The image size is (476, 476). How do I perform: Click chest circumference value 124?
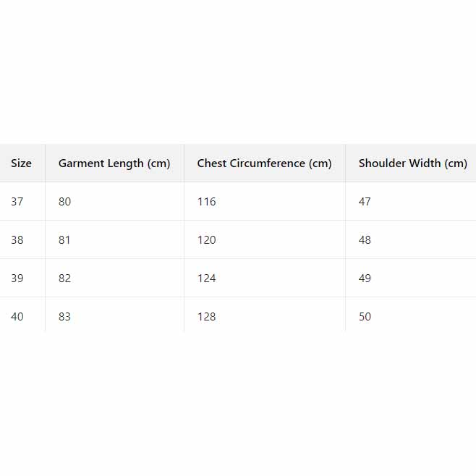click(207, 279)
